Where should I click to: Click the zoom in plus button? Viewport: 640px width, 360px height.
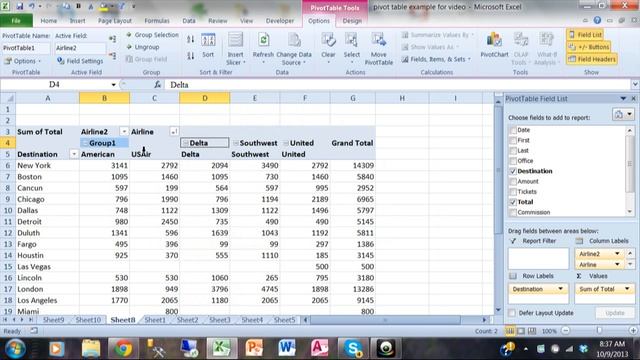633,331
